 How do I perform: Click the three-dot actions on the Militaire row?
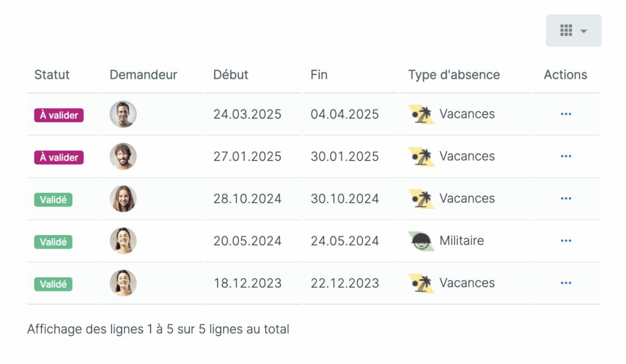point(565,241)
